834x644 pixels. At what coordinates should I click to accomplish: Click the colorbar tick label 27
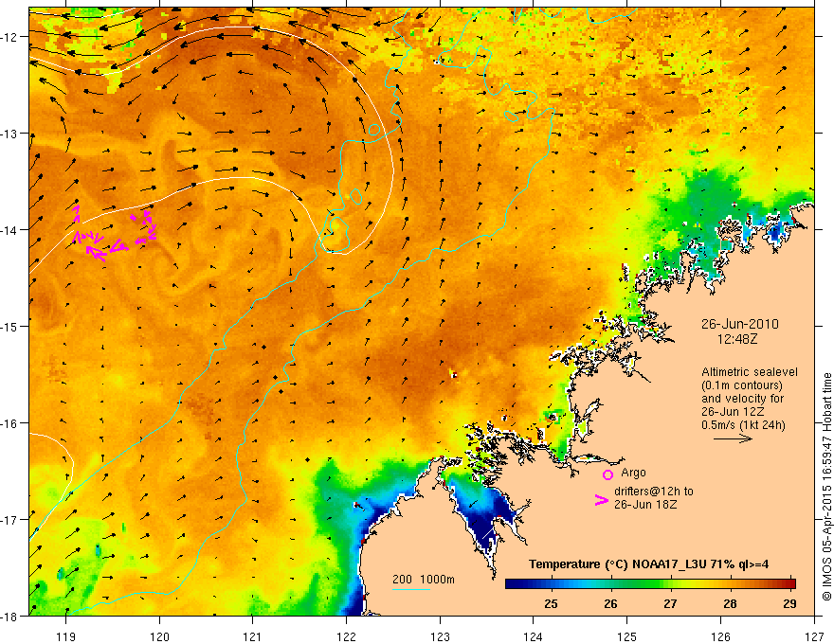[670, 603]
